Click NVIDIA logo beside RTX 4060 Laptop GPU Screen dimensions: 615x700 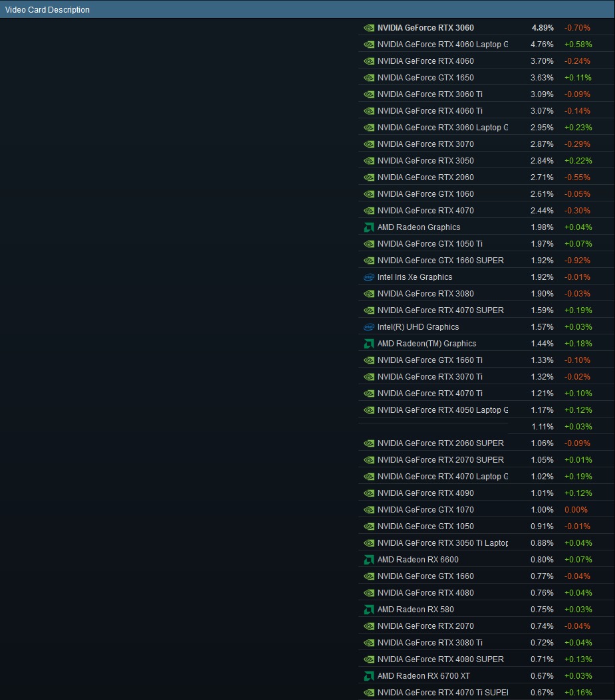click(369, 44)
